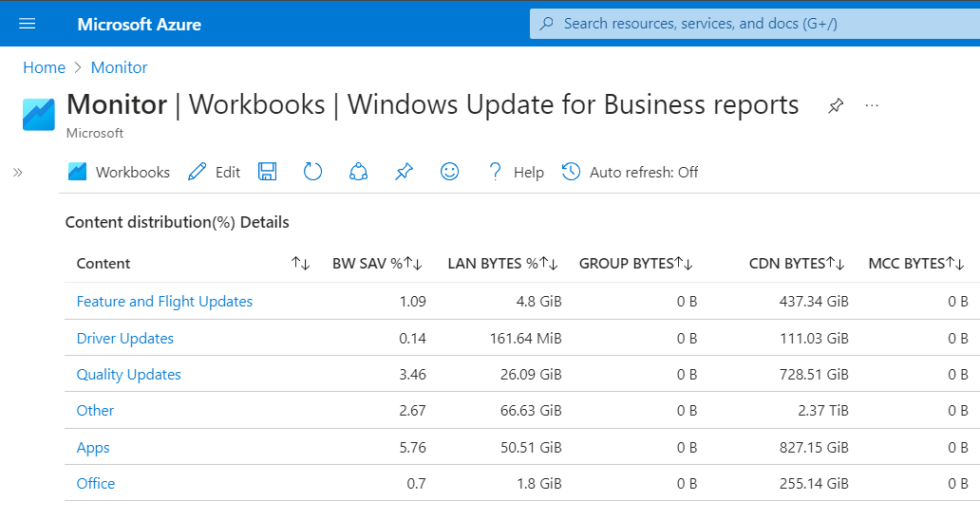Sort table by Content column
Image resolution: width=980 pixels, height=519 pixels.
coord(300,264)
